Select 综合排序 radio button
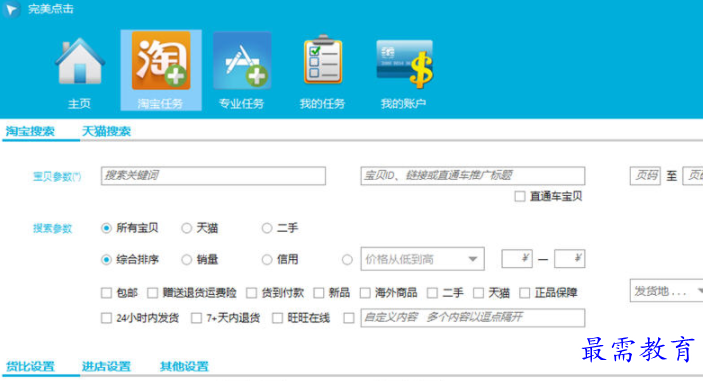Image resolution: width=703 pixels, height=381 pixels. click(106, 260)
